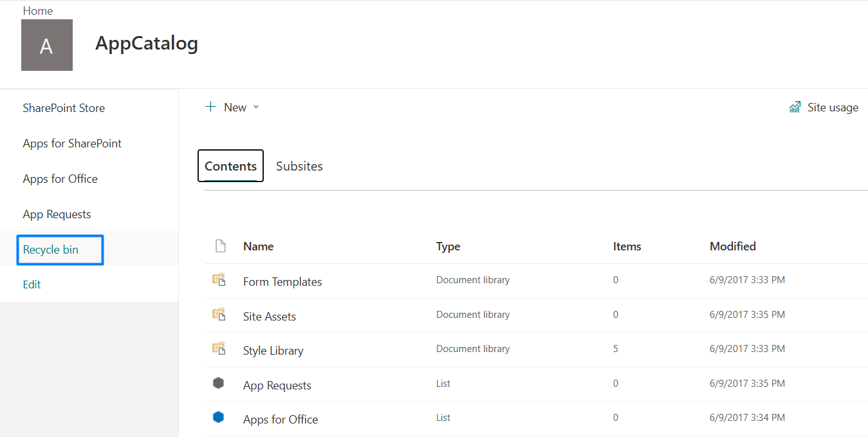Click Form Templates item count 0

click(616, 280)
